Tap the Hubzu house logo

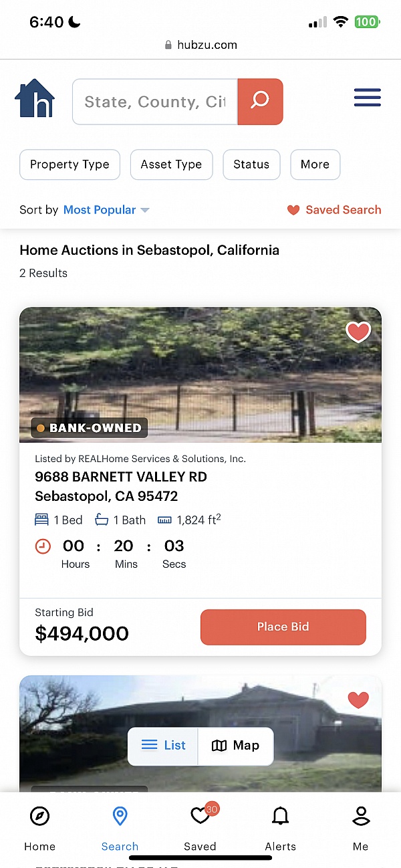click(x=35, y=99)
